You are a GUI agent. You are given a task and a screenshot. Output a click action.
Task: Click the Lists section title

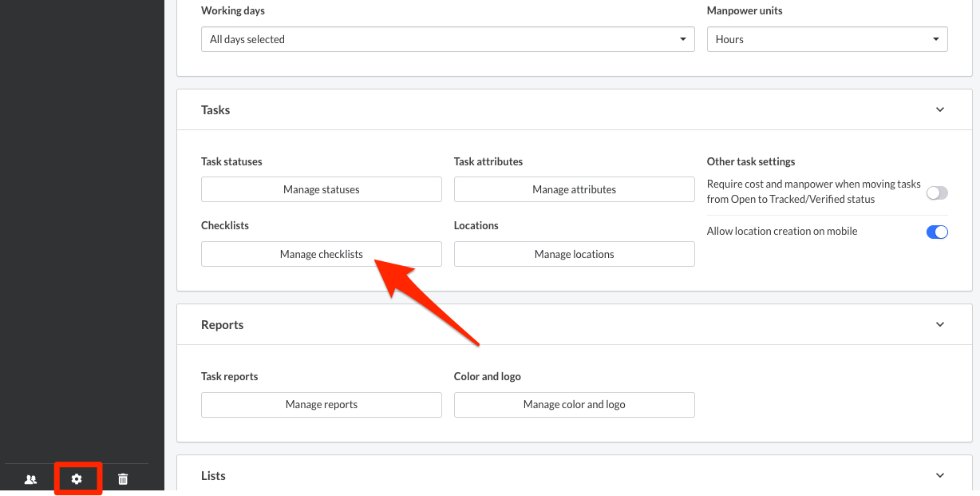[213, 476]
